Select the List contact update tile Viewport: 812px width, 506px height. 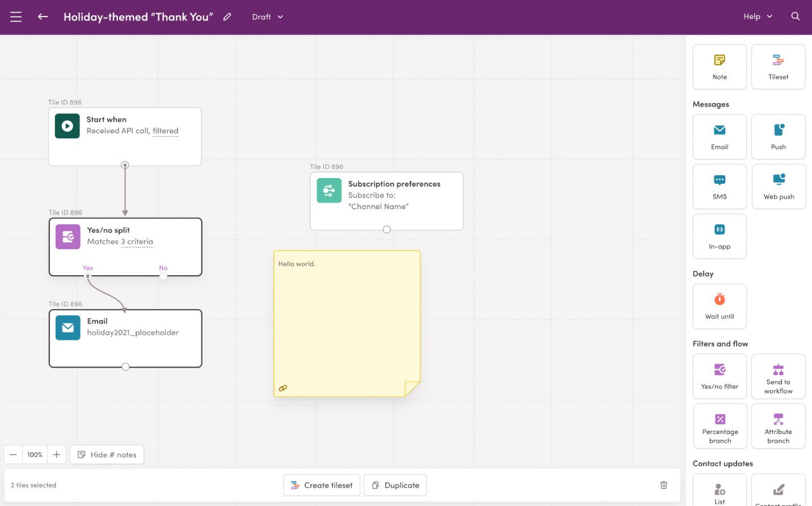[x=719, y=491]
